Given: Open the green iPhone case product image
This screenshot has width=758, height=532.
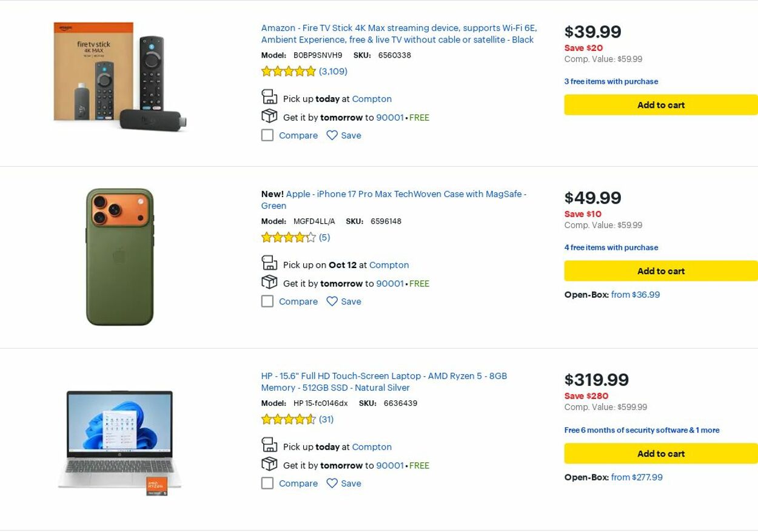Looking at the screenshot, I should pos(119,257).
